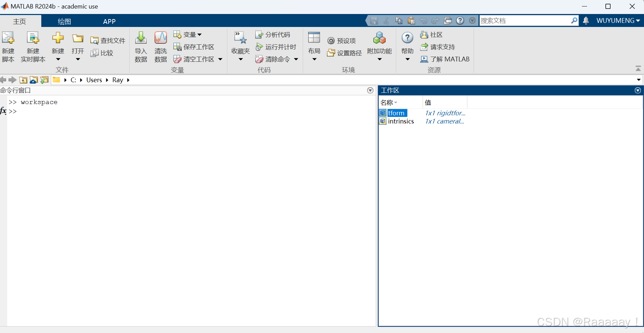Open address bar path history dropdown

pyautogui.click(x=639, y=80)
